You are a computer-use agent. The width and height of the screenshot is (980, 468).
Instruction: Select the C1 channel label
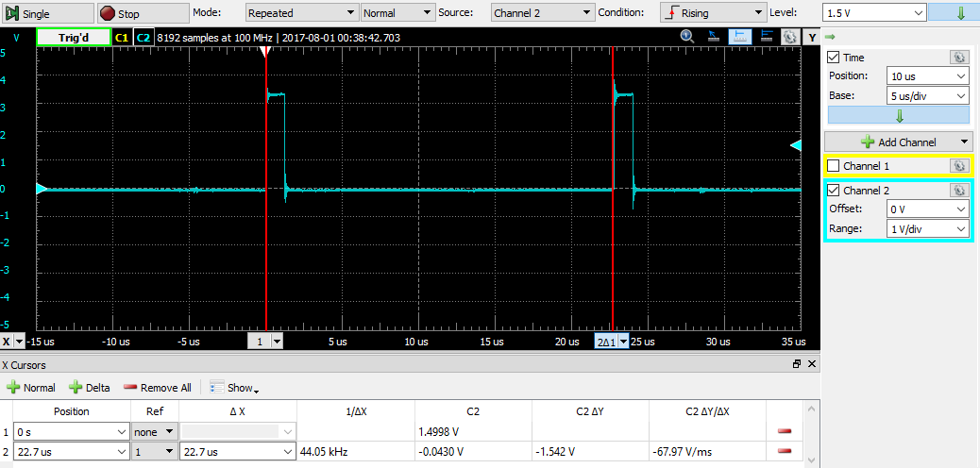(x=121, y=38)
